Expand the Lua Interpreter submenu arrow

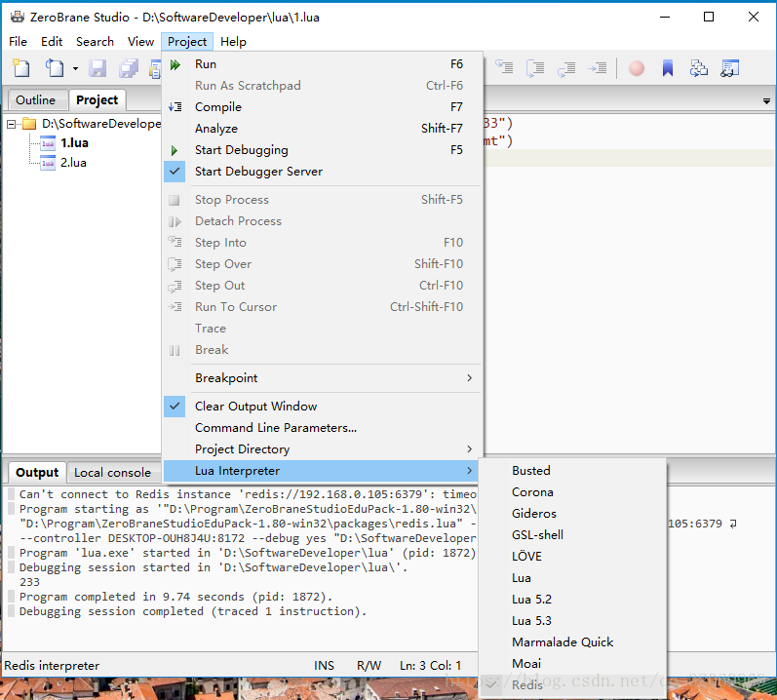(469, 471)
